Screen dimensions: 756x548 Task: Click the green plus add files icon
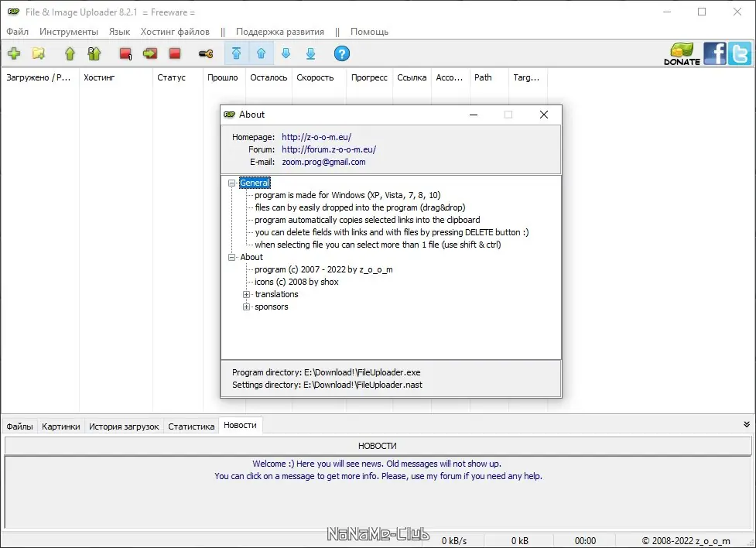(14, 53)
